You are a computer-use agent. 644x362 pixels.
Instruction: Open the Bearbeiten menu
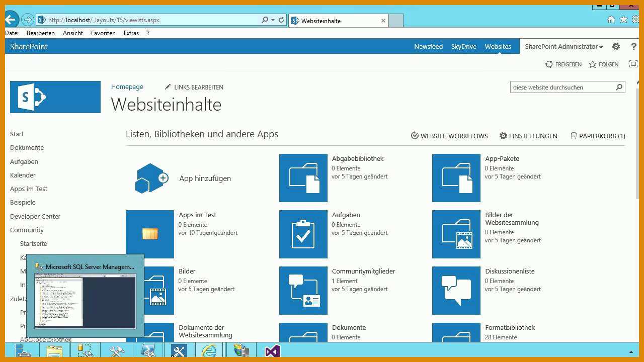[41, 33]
